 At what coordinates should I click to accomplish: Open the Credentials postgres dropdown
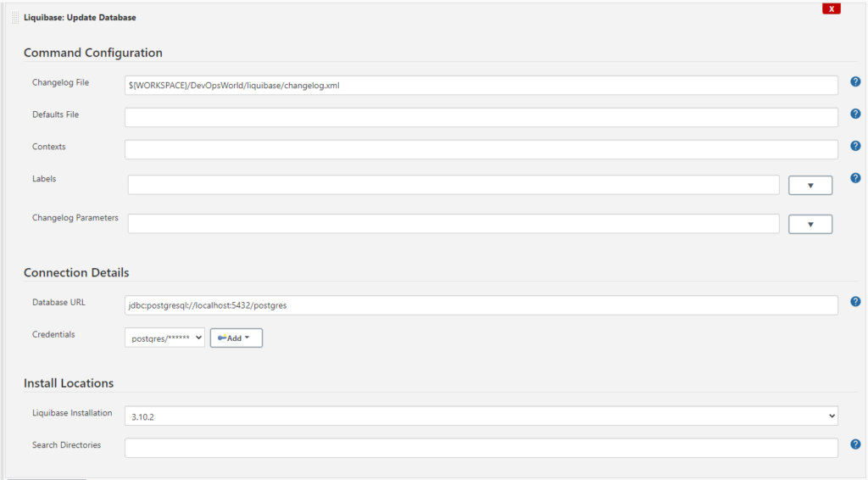tap(165, 338)
